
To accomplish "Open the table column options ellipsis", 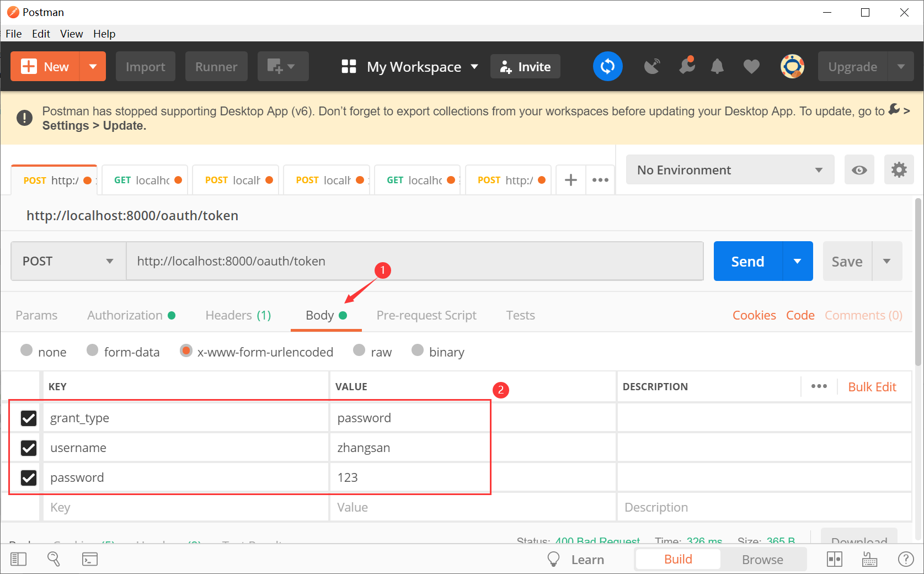I will (x=819, y=386).
